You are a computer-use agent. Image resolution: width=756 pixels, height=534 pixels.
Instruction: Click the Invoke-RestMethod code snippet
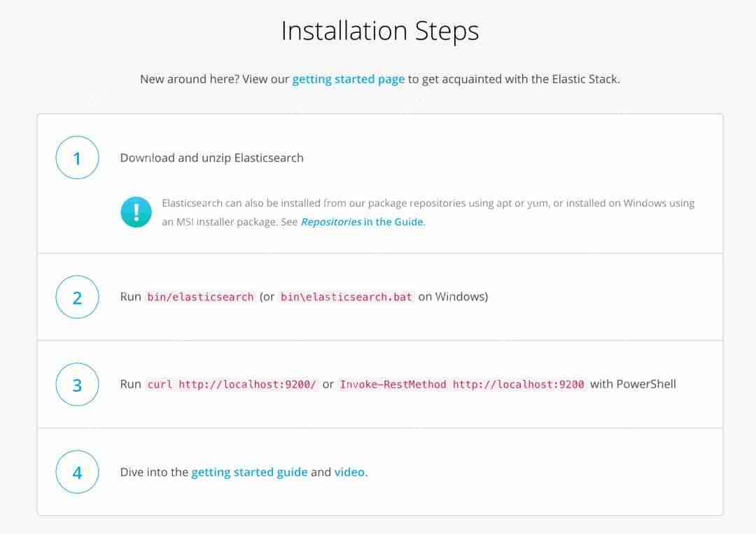click(x=462, y=385)
